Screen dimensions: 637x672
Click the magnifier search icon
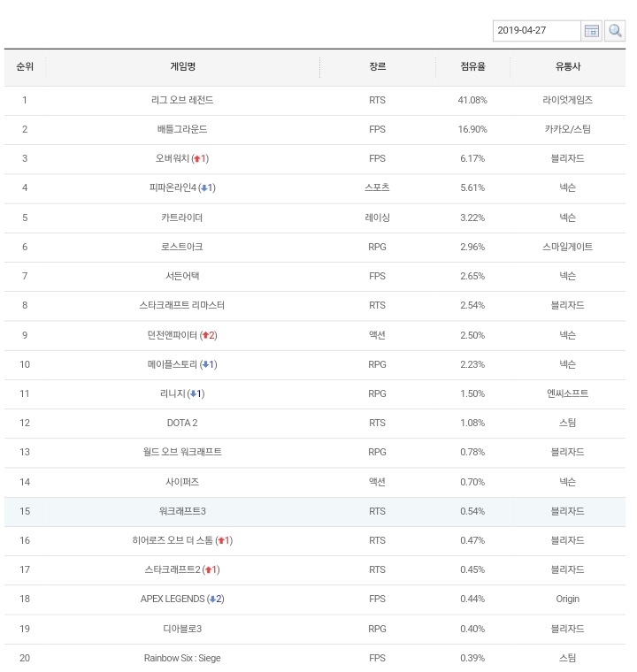pos(615,31)
